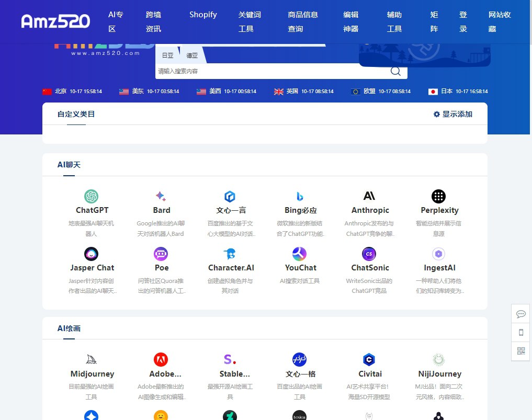Open the 矩阵 menu

[x=434, y=22]
